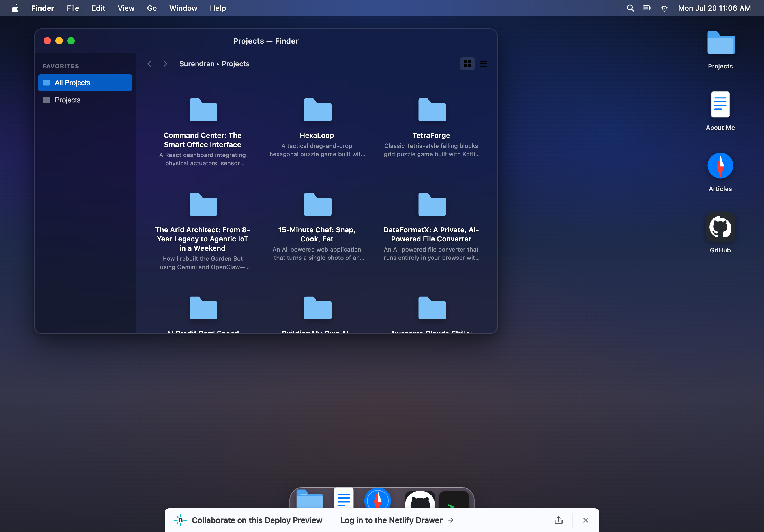Click 'DataFormatX: A Private, AI-Powered File Converter' title
Viewport: 764px width, 532px height.
tap(431, 234)
